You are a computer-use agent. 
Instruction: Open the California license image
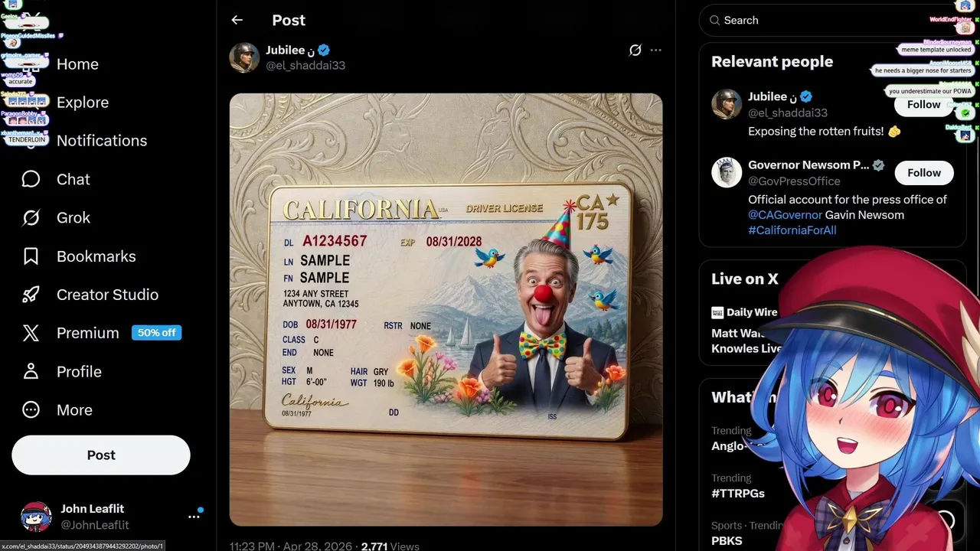pos(446,309)
